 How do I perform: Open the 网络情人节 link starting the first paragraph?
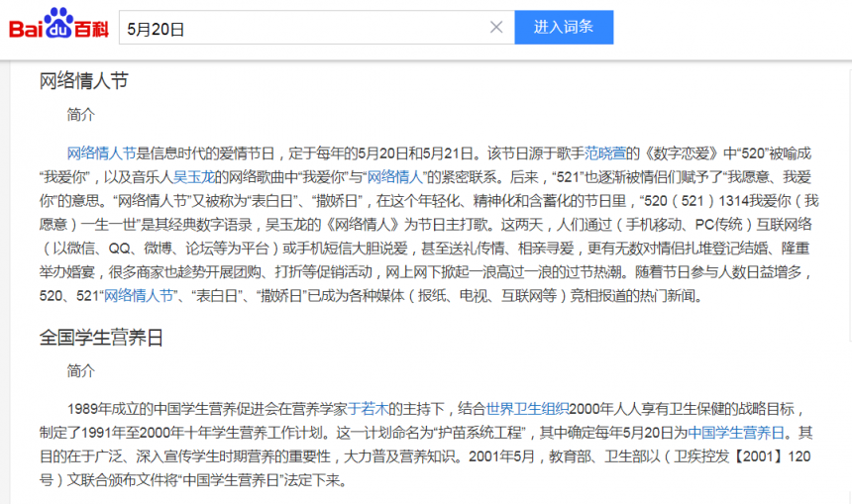(x=101, y=153)
